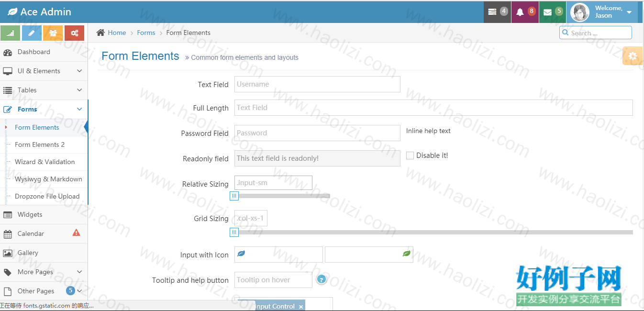Click the .input-sm relative sizing field
This screenshot has width=644, height=311.
(273, 183)
